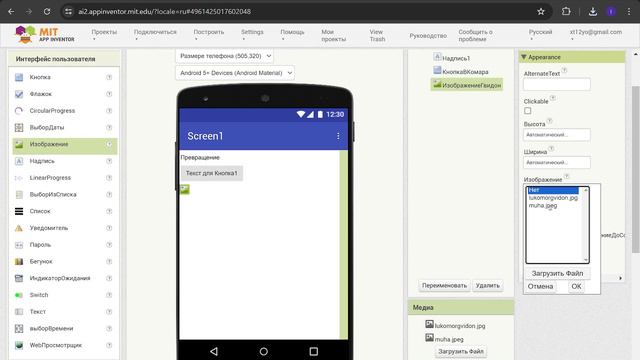Open help for Кнопка component
The image size is (640, 360).
pyautogui.click(x=109, y=77)
